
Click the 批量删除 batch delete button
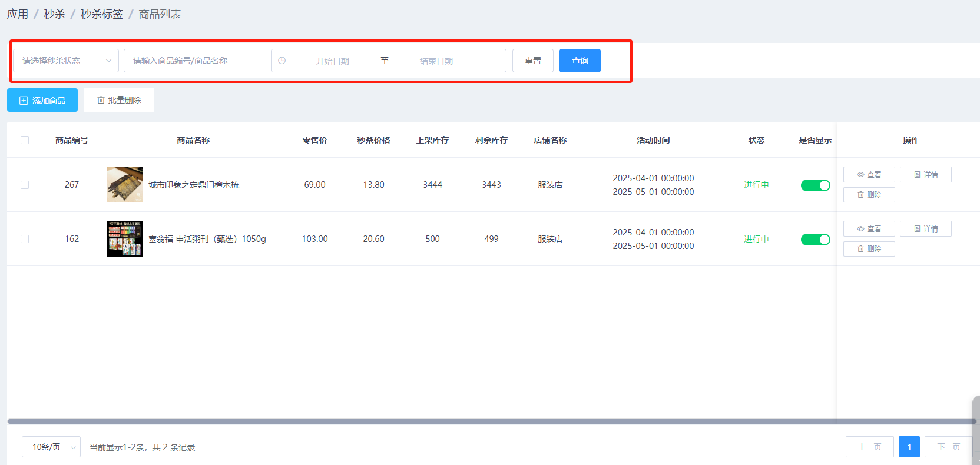pos(119,100)
